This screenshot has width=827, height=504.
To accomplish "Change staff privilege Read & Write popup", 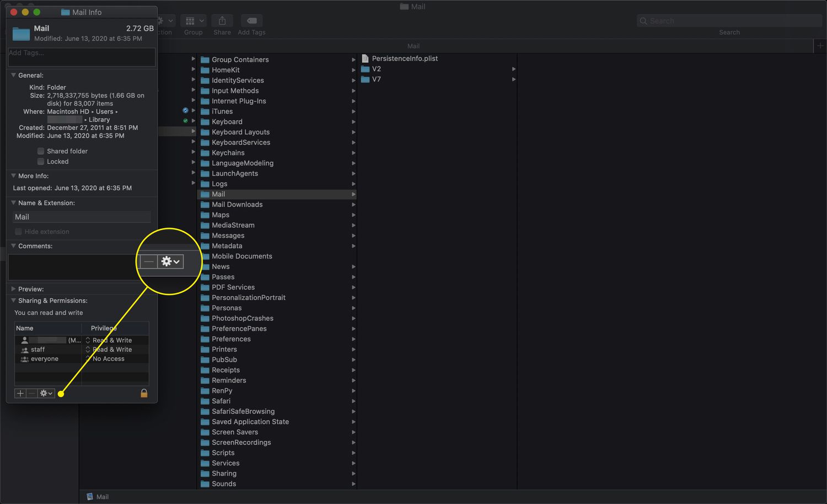I will [x=109, y=350].
